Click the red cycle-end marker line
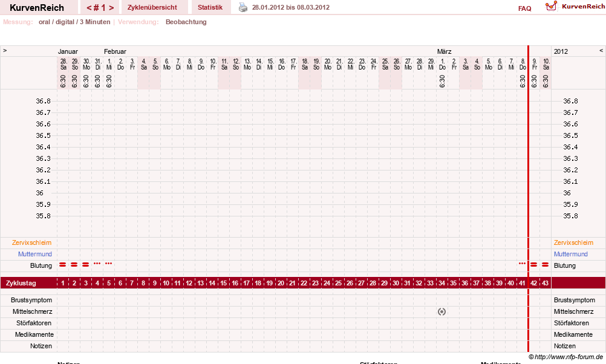 tap(529, 198)
